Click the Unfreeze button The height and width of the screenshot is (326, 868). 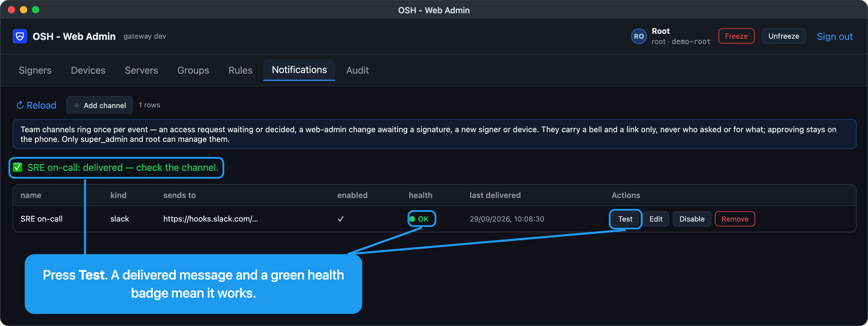784,36
